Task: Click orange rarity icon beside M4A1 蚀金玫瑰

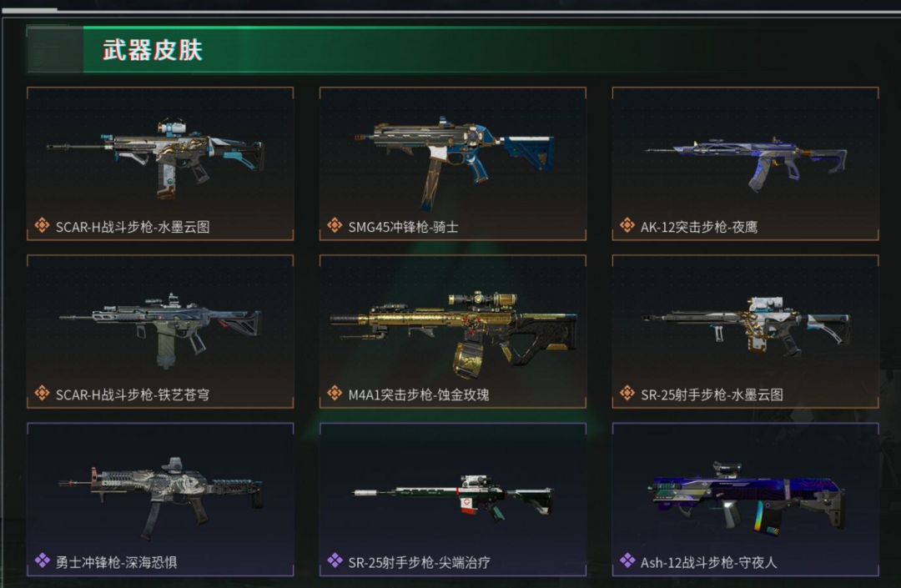Action: coord(335,394)
